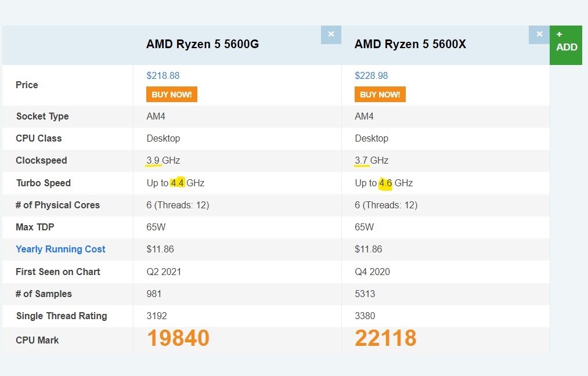Buy the Ryzen 5 5600X now
Viewport: 588px width, 376px height.
(x=380, y=95)
